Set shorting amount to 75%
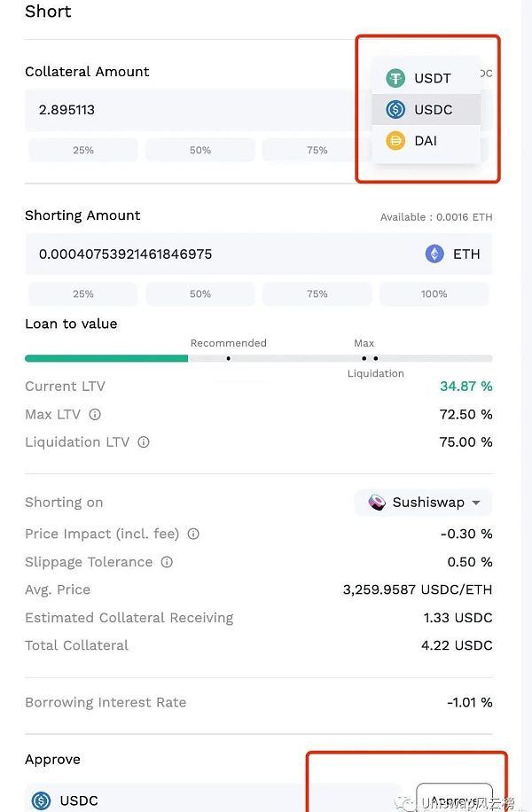 click(x=317, y=294)
